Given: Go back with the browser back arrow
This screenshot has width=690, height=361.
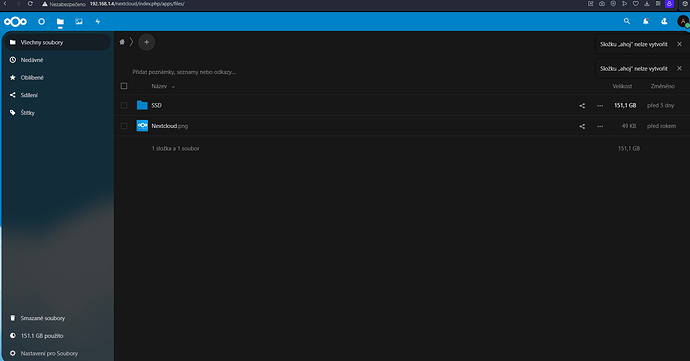Looking at the screenshot, I should [x=5, y=4].
